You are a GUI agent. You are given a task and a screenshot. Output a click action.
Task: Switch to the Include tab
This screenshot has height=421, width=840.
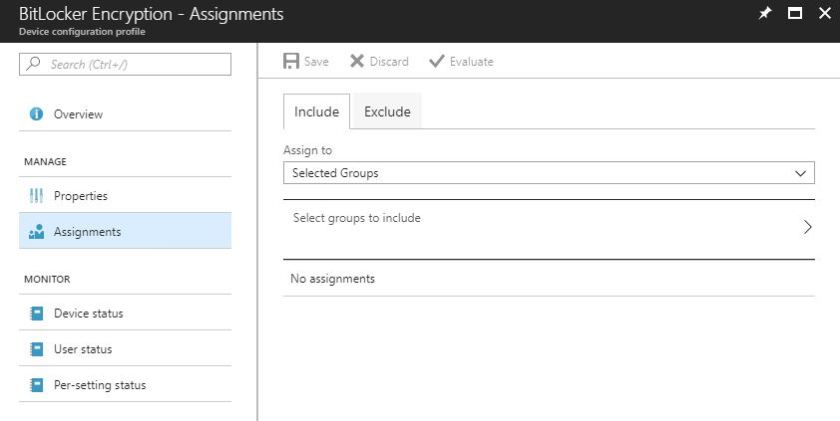[x=317, y=111]
